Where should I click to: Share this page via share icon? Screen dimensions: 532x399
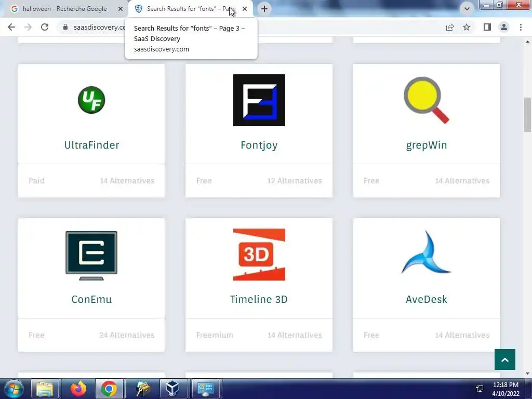tap(450, 27)
